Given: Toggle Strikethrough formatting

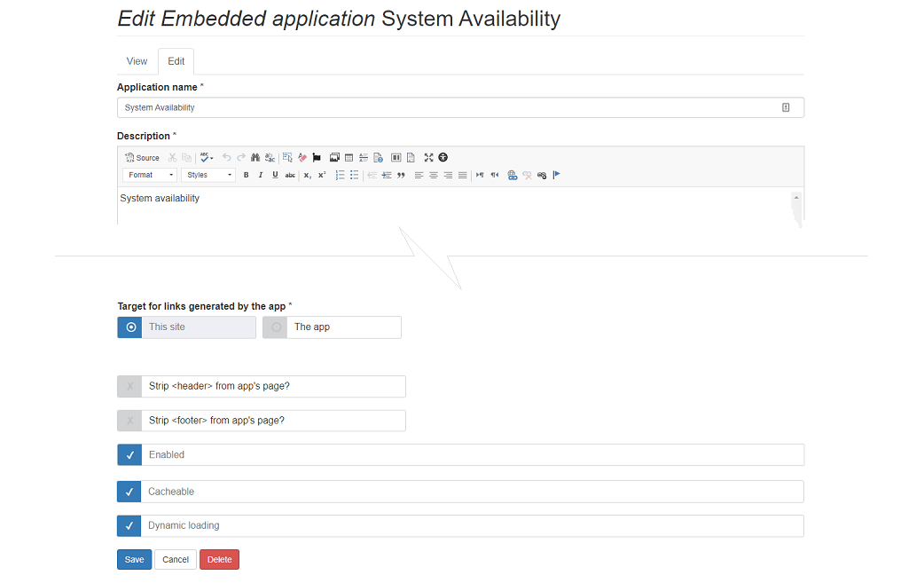Looking at the screenshot, I should click(x=290, y=175).
